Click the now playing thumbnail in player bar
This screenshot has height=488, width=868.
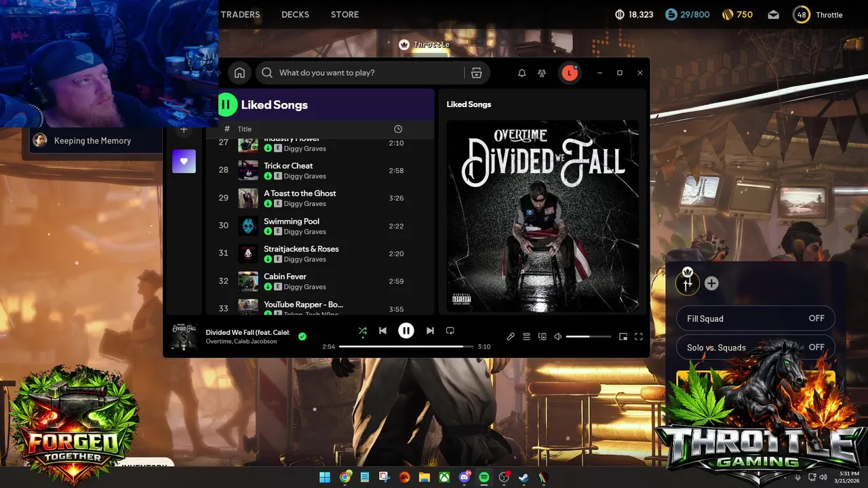(x=184, y=336)
